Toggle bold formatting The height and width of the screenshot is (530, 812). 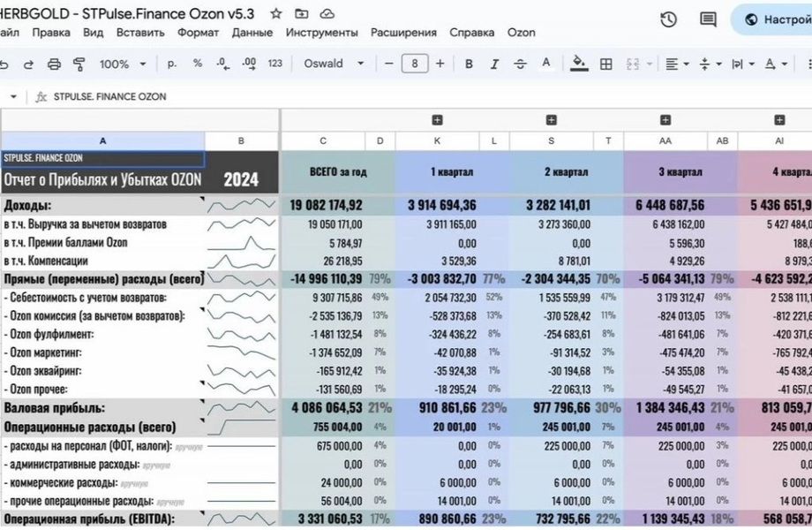click(x=469, y=64)
